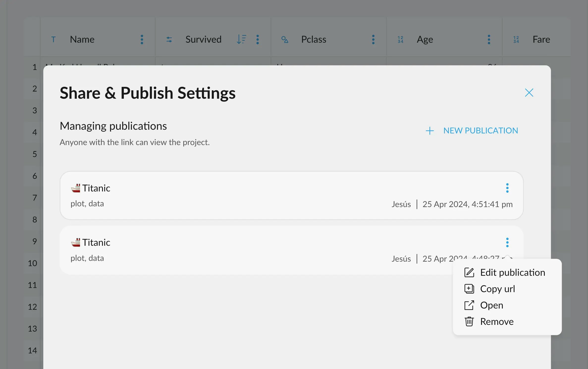Close the Share & Publish Settings dialog
Viewport: 588px width, 369px height.
[x=529, y=92]
